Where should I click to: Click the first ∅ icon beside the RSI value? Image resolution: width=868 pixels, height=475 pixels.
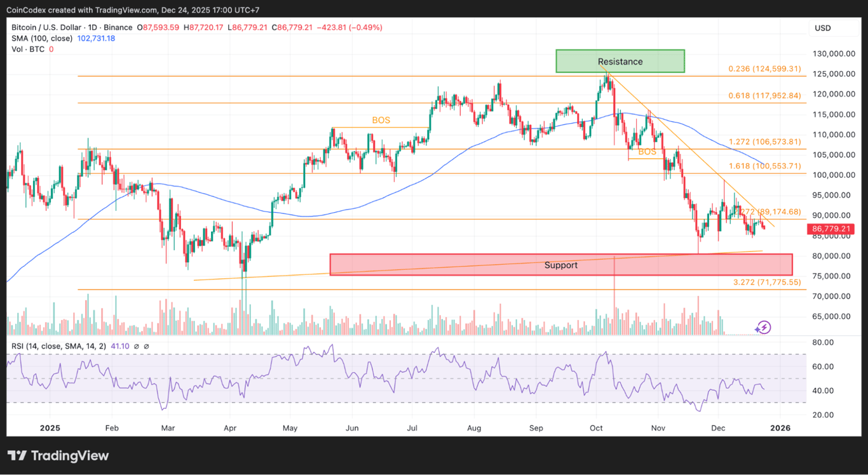pyautogui.click(x=137, y=347)
